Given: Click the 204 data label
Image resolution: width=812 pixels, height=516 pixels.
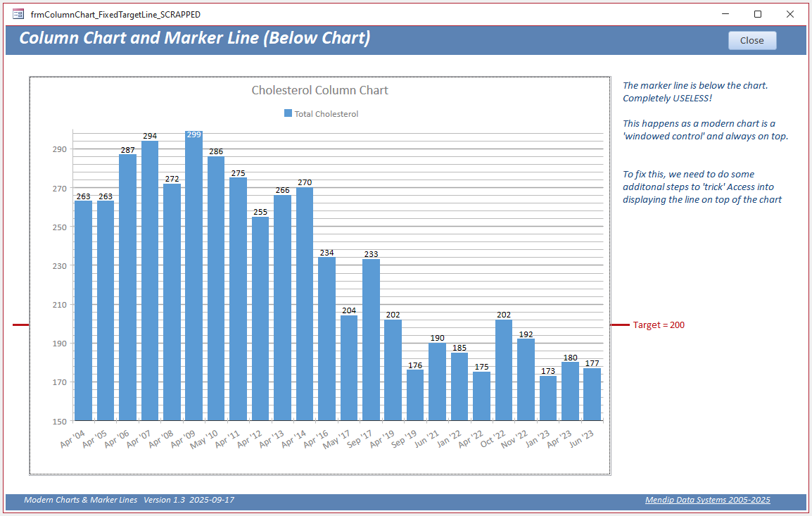Looking at the screenshot, I should [x=349, y=310].
